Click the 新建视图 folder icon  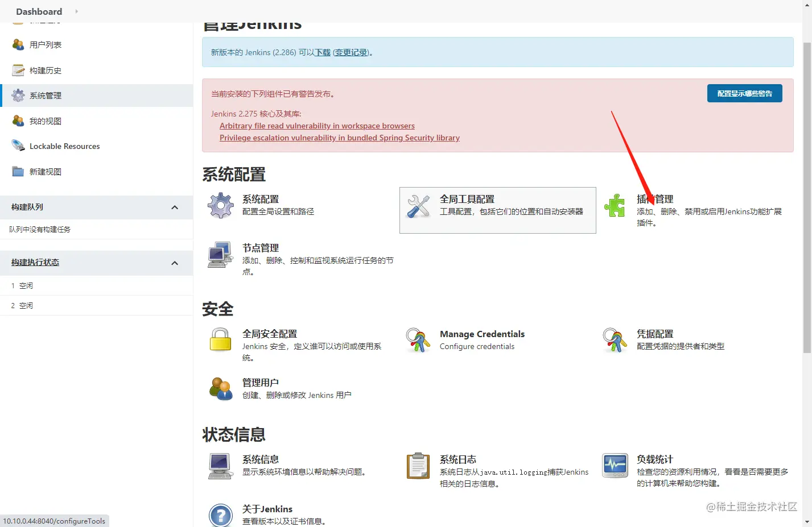[x=18, y=171]
